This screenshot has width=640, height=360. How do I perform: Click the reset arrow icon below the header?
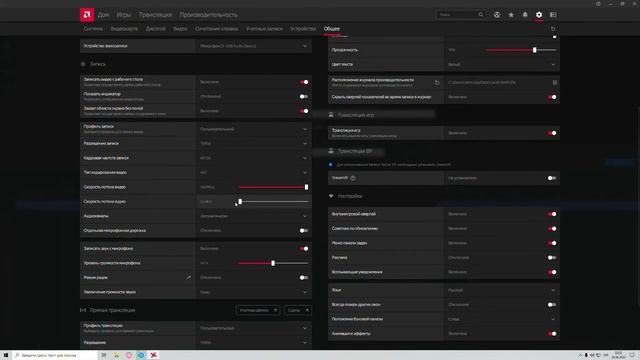point(553,29)
